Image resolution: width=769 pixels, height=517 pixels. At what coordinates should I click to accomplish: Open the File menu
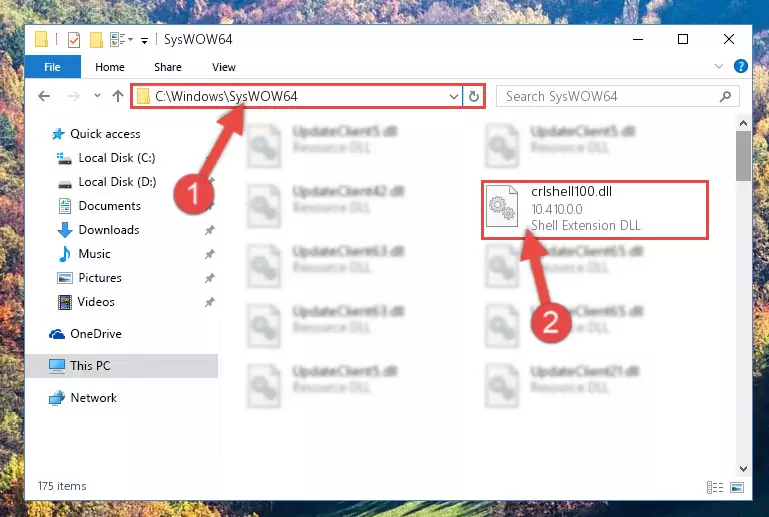52,67
